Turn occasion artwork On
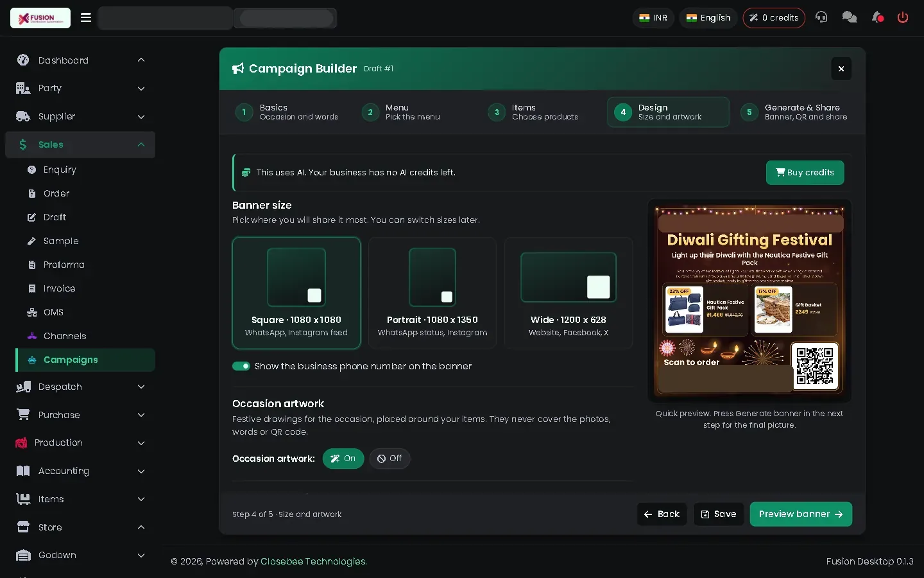The height and width of the screenshot is (578, 924). tap(343, 459)
